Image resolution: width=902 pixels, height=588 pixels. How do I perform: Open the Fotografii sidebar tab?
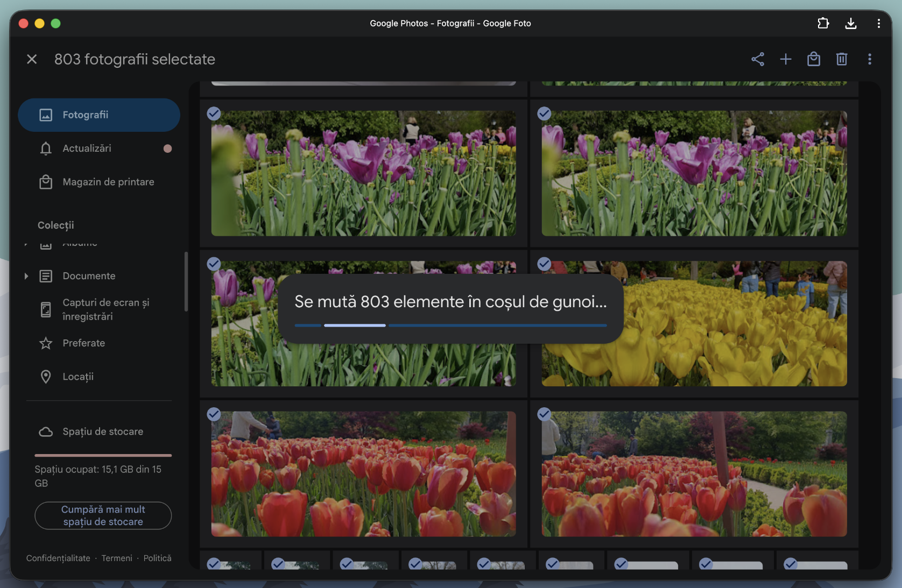click(x=99, y=115)
